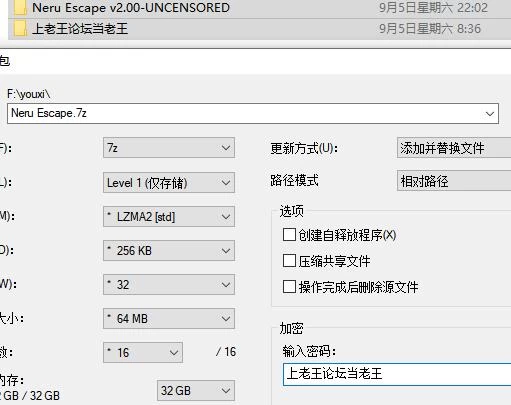Open the 7z archive format dropdown
This screenshot has width=511, height=405.
click(x=169, y=148)
